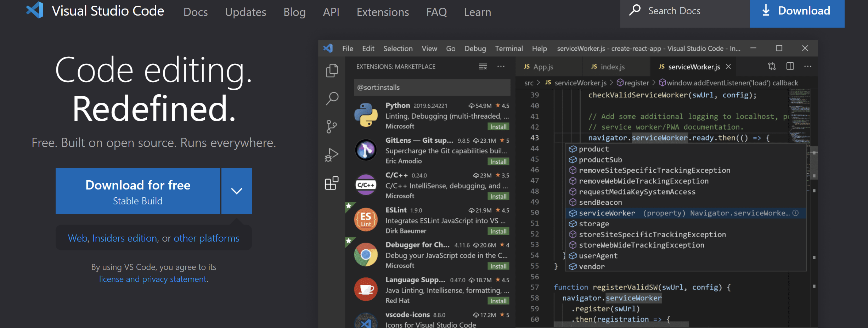Screen dimensions: 868x328
Task: Open the Extensions navigation link
Action: (x=383, y=12)
